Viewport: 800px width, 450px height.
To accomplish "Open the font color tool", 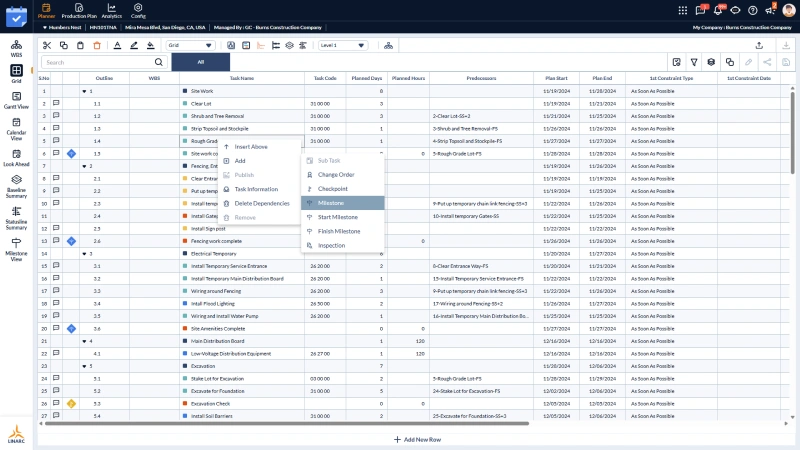I will coord(117,45).
